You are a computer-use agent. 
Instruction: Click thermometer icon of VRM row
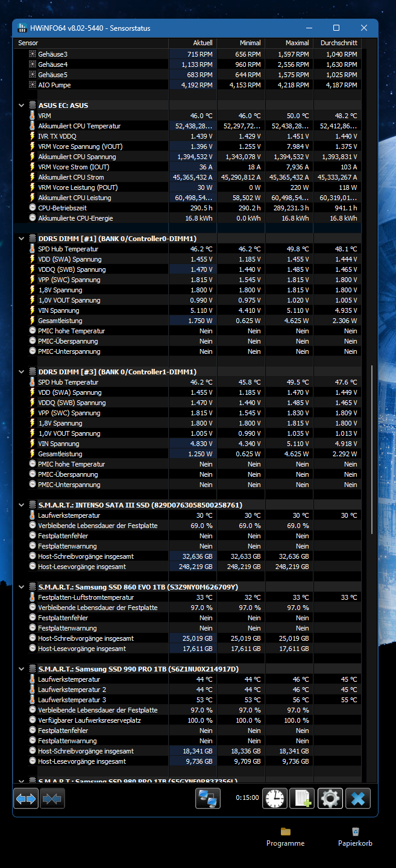[x=33, y=116]
